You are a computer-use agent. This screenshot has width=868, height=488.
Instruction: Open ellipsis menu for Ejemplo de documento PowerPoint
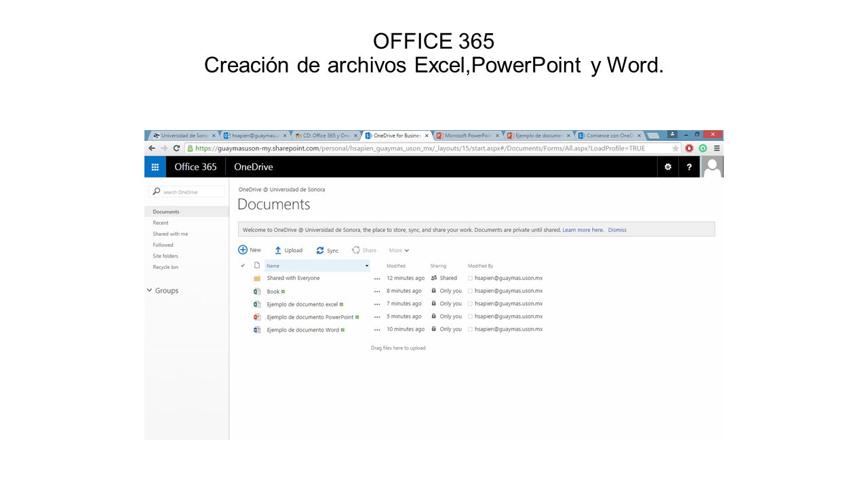pyautogui.click(x=377, y=317)
